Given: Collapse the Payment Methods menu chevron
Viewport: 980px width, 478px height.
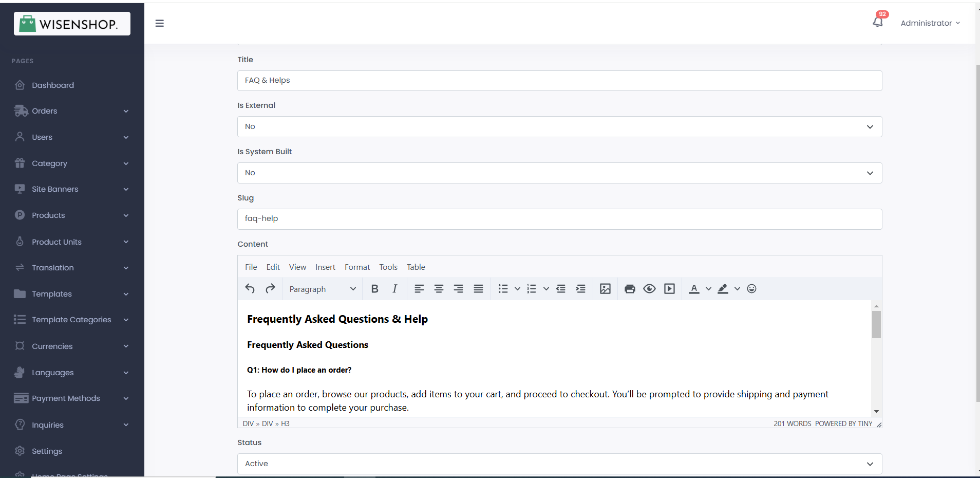Looking at the screenshot, I should click(125, 398).
